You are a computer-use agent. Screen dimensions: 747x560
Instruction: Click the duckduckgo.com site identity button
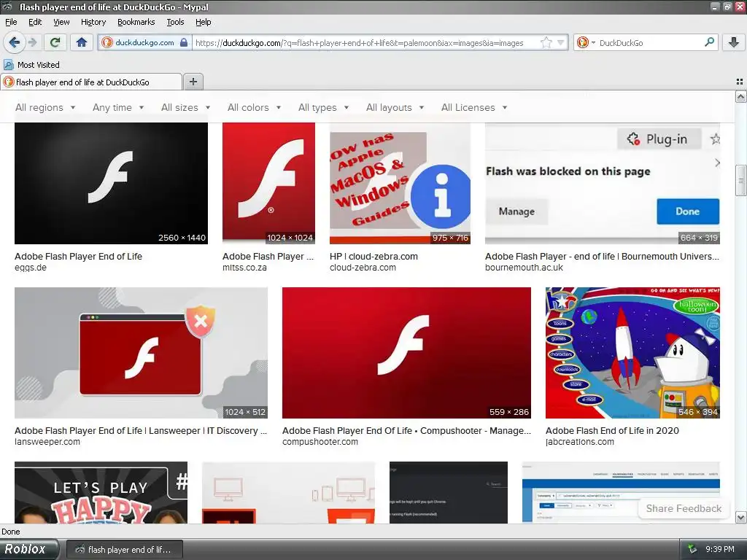point(145,42)
